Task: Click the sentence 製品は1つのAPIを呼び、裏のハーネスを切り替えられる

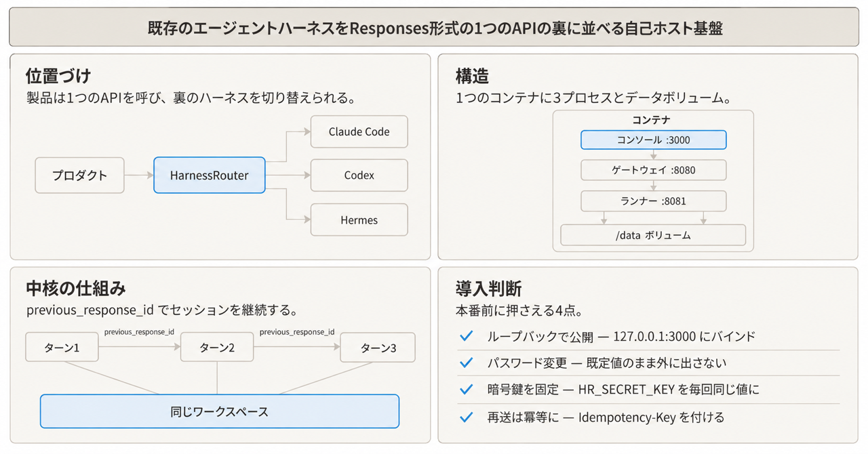Action: point(191,98)
